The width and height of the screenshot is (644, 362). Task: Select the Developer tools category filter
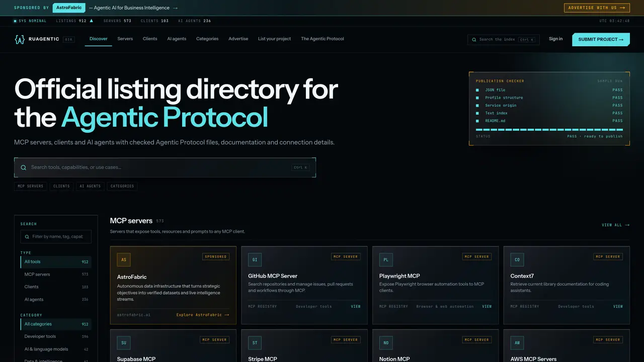(x=56, y=337)
